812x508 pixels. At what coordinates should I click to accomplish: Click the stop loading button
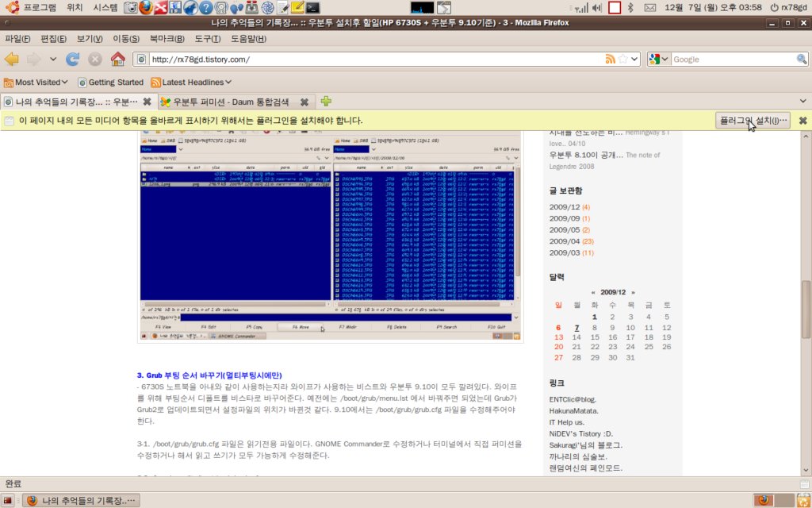coord(95,59)
